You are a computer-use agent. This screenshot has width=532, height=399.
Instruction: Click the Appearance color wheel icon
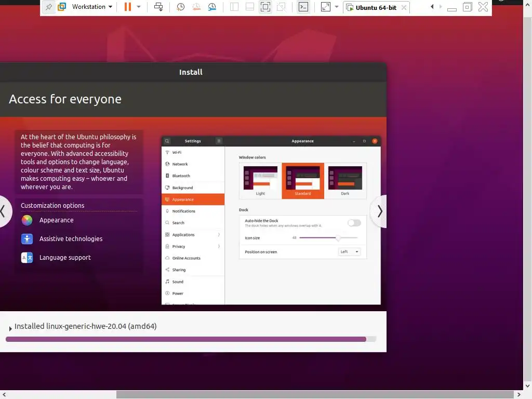27,220
